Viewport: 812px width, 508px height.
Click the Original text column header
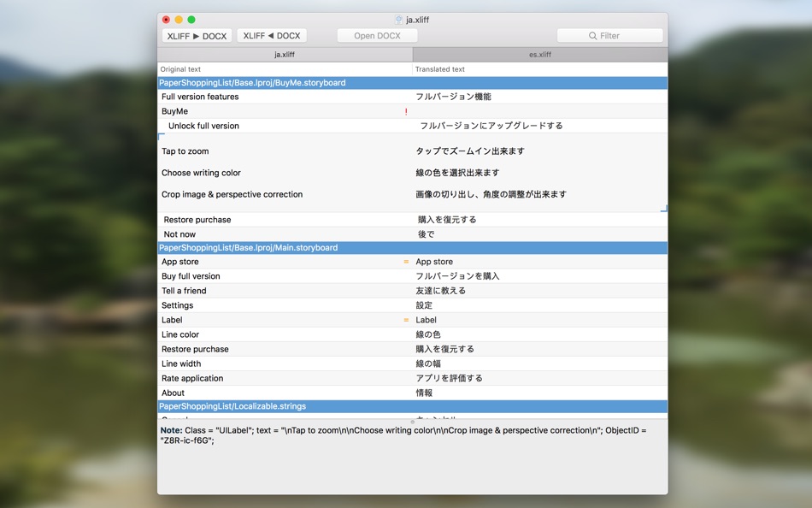click(180, 69)
